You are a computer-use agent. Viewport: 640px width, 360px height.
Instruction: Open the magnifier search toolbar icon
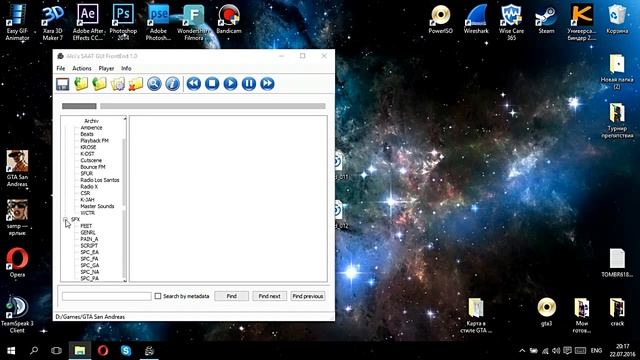coord(154,84)
